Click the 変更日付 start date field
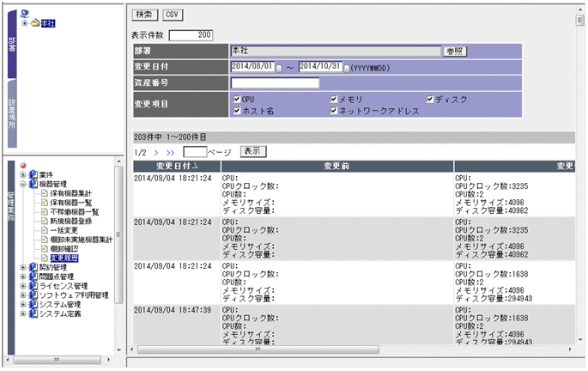Screen dimensions: 588x371 [252, 67]
